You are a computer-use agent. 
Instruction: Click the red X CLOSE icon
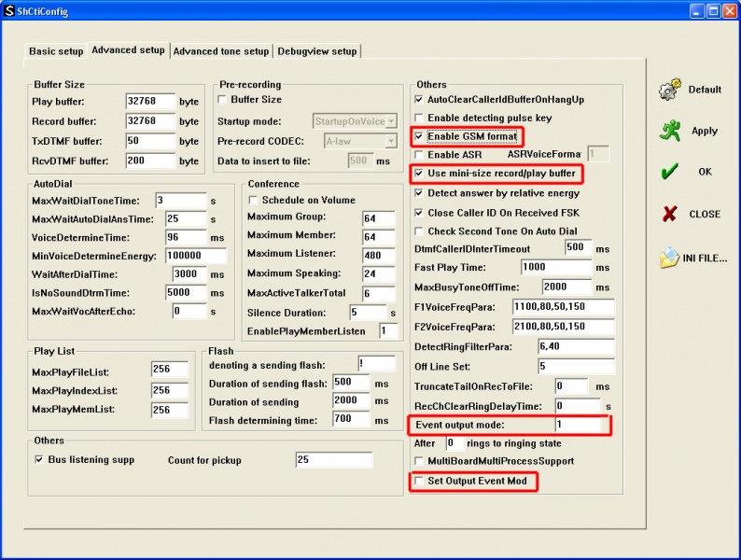670,214
